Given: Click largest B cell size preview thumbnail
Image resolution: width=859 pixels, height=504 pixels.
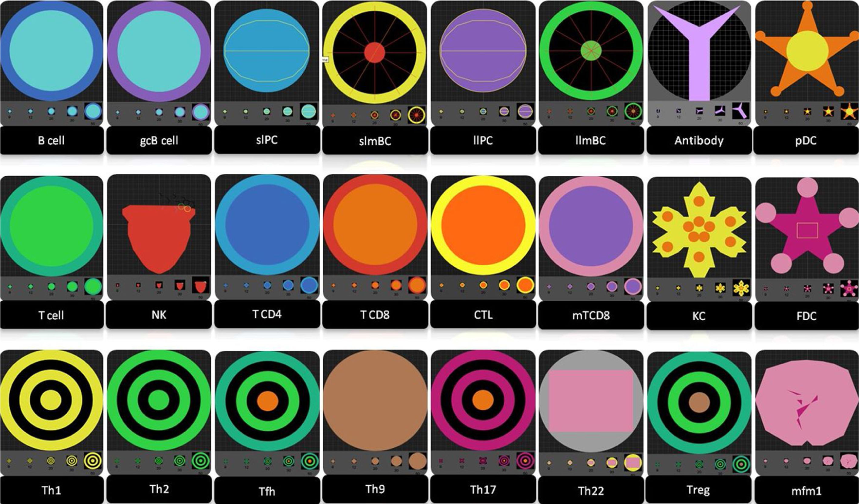Looking at the screenshot, I should click(x=93, y=111).
